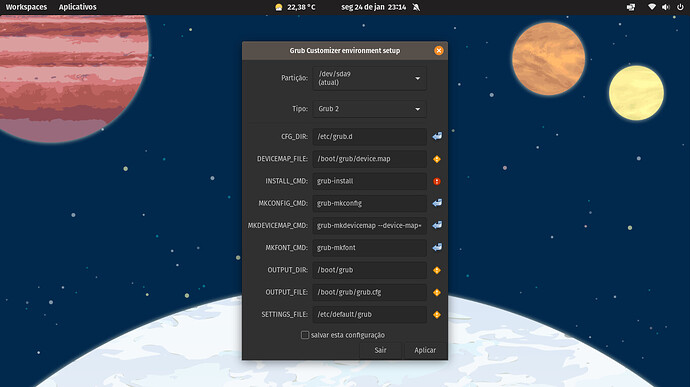The height and width of the screenshot is (387, 690).
Task: Click the warning icon beside OUTPUT_FILE
Action: click(x=437, y=292)
